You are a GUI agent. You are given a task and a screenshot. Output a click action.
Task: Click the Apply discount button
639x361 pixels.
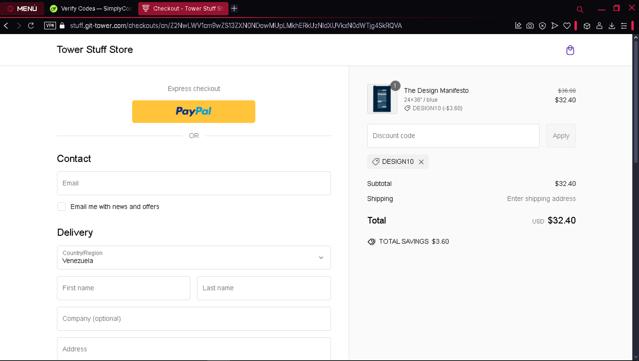coord(561,136)
